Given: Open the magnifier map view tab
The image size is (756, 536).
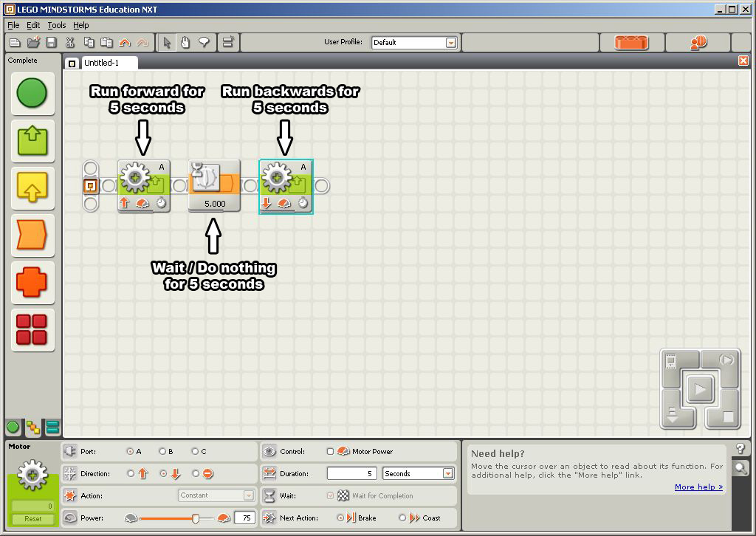Looking at the screenshot, I should coord(740,467).
